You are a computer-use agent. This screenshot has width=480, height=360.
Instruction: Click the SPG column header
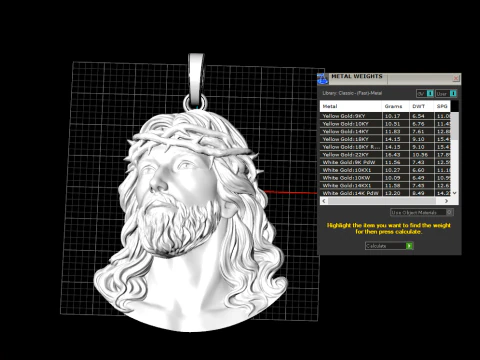(442, 106)
